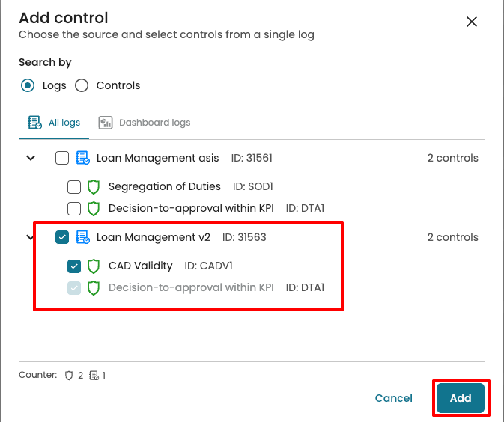Click the Segregation of Duties shield icon

(x=94, y=186)
